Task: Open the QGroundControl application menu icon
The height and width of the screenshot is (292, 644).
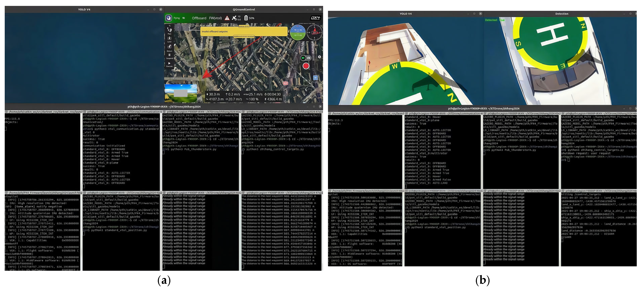Action: [x=169, y=18]
